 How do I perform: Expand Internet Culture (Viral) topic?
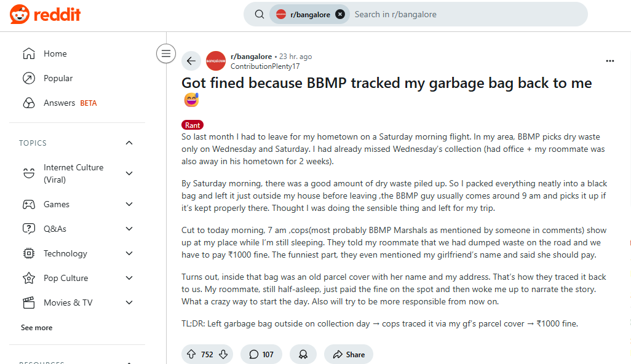point(129,173)
